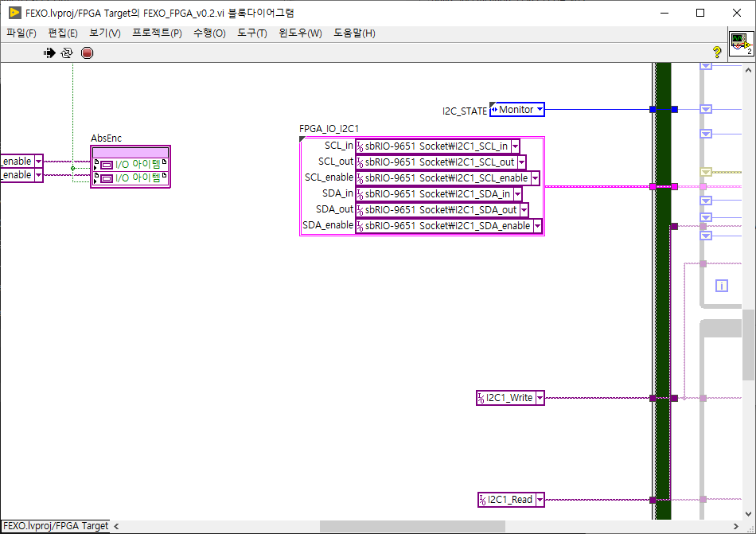Open the I2C1_SCL_enable I/O dropdown arrow
The image size is (756, 534).
pyautogui.click(x=535, y=178)
